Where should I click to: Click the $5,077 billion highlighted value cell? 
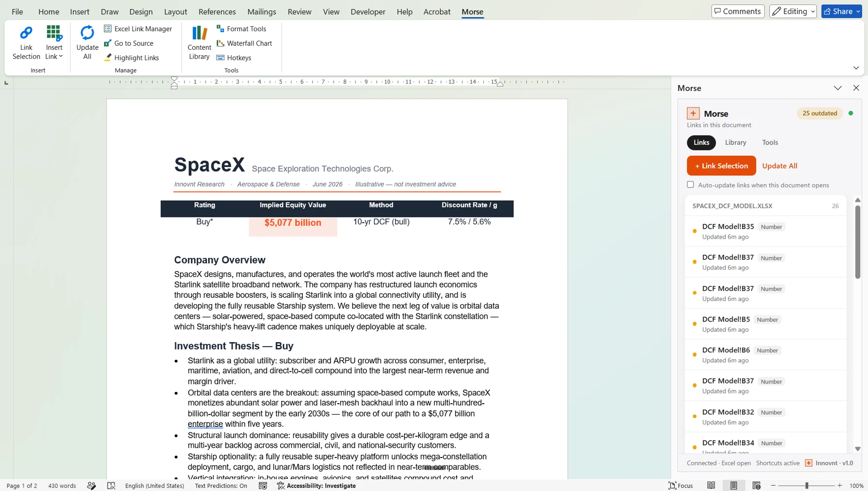tap(293, 226)
